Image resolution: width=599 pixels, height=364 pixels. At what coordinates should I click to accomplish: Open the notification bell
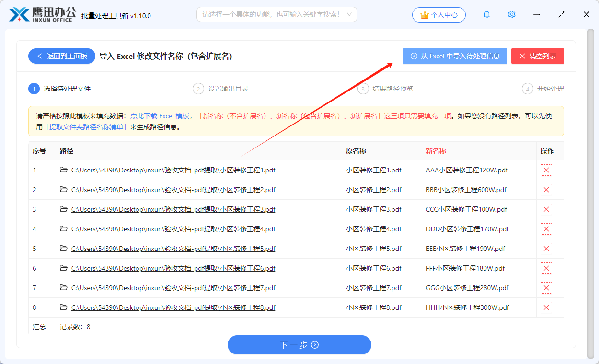click(x=486, y=14)
